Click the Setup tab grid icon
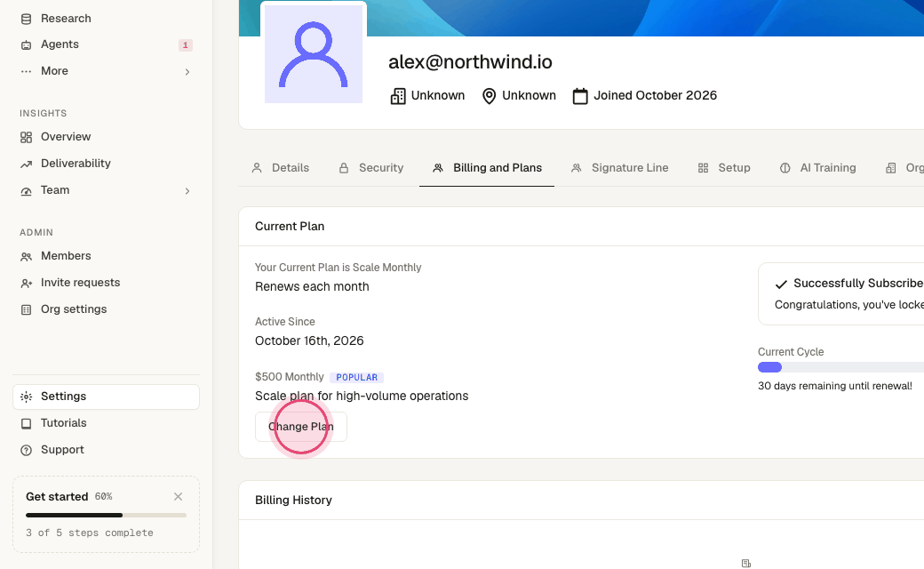The width and height of the screenshot is (924, 569). point(703,169)
